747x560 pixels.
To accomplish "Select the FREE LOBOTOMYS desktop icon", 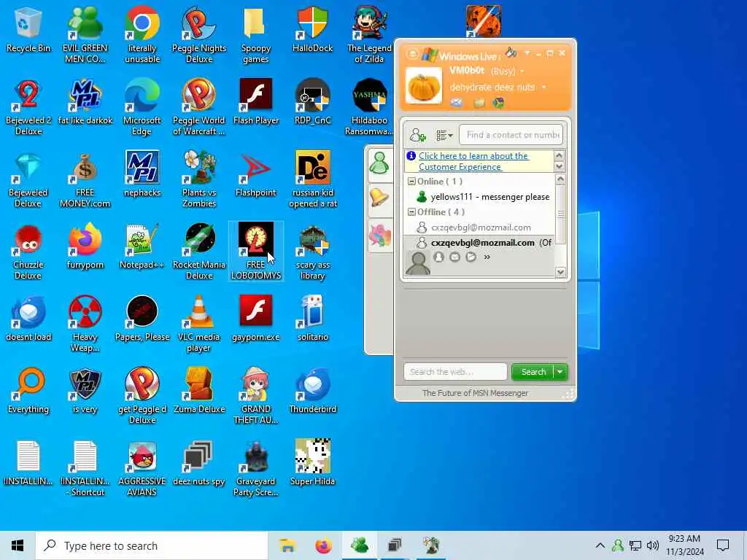I will [x=256, y=252].
